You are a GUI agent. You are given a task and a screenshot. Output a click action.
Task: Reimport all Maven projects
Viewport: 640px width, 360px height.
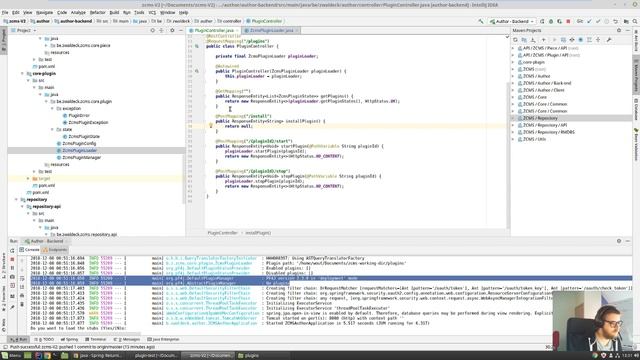point(515,40)
